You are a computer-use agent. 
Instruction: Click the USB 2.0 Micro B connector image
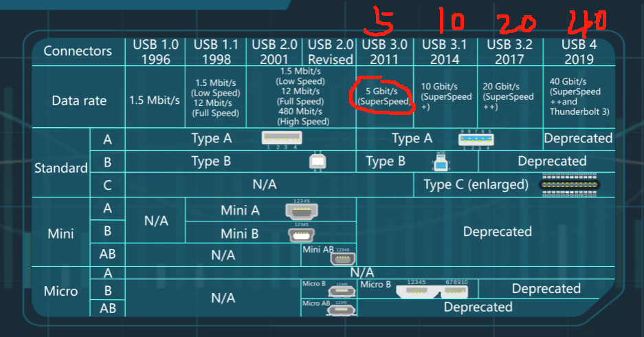click(x=342, y=292)
